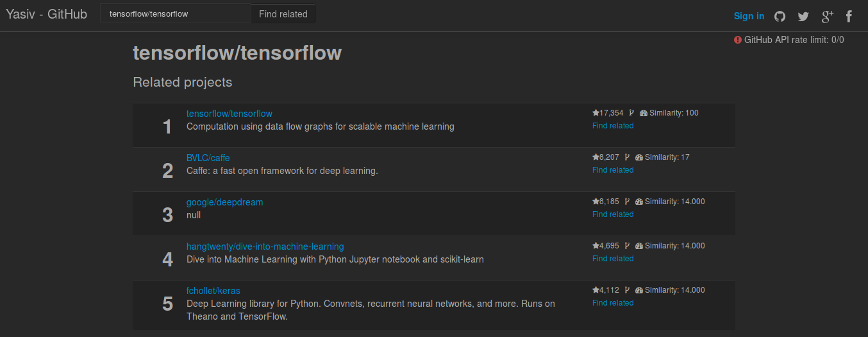Find related for dive-into-machine-learning row

click(613, 259)
